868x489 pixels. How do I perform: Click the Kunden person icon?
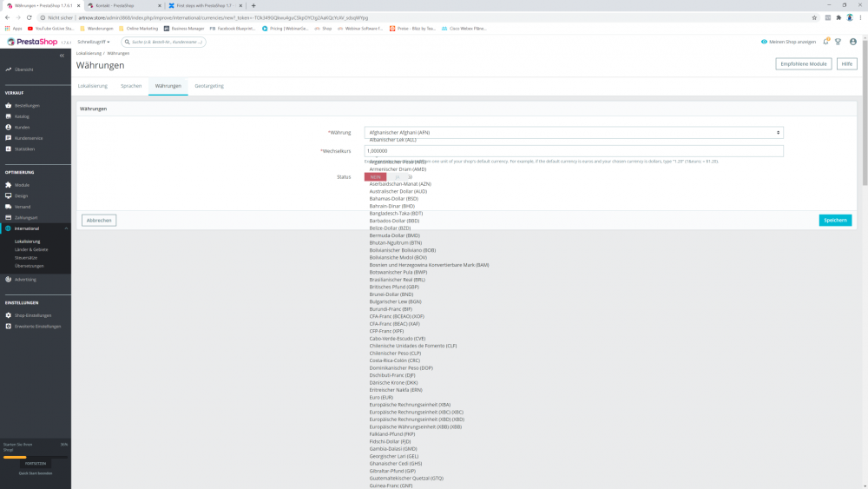pos(9,127)
